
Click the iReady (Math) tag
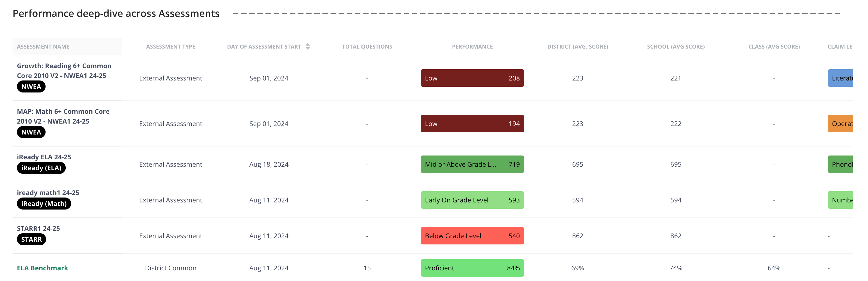pos(44,204)
